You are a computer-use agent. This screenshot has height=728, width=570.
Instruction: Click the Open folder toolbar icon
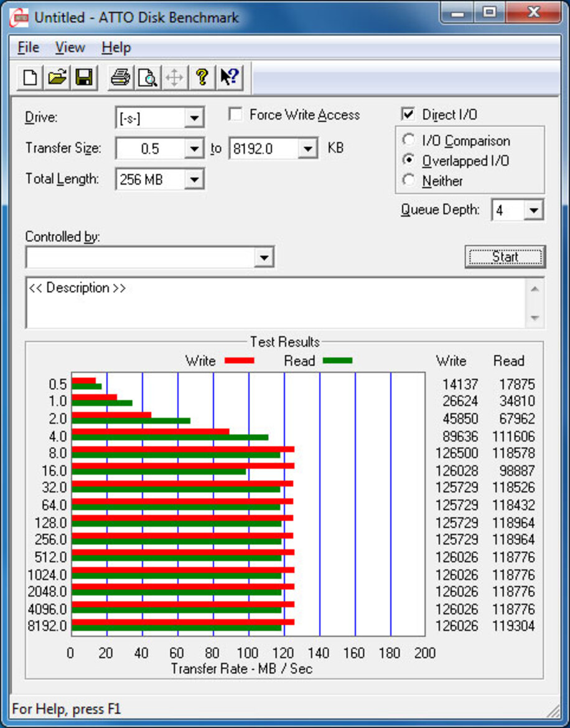click(57, 77)
